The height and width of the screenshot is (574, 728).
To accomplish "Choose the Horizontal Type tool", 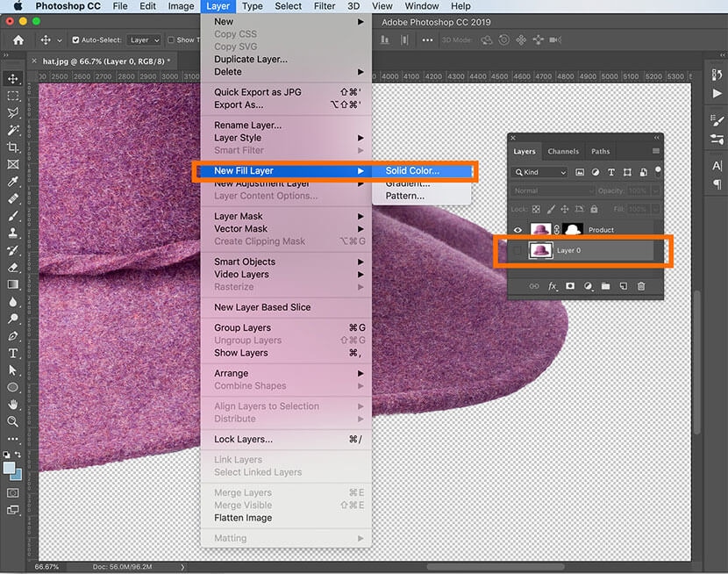I will pyautogui.click(x=13, y=353).
